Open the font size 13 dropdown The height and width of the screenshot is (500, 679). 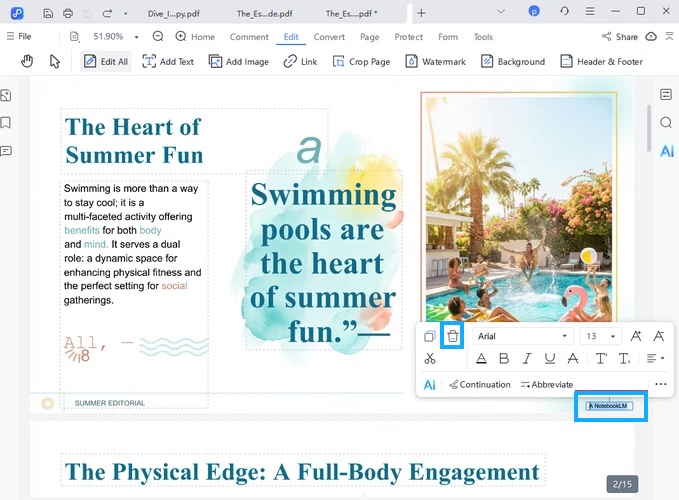click(601, 336)
